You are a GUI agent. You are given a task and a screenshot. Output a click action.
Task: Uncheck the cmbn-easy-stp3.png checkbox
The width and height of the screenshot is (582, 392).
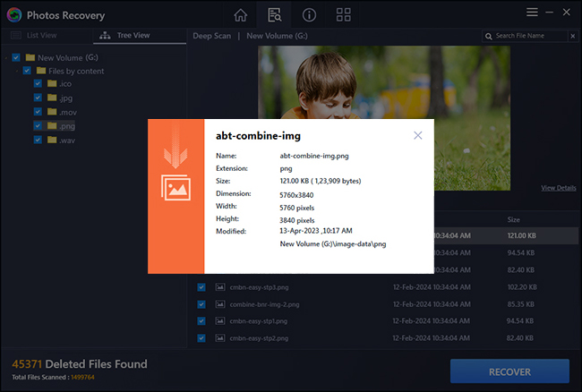coord(201,287)
